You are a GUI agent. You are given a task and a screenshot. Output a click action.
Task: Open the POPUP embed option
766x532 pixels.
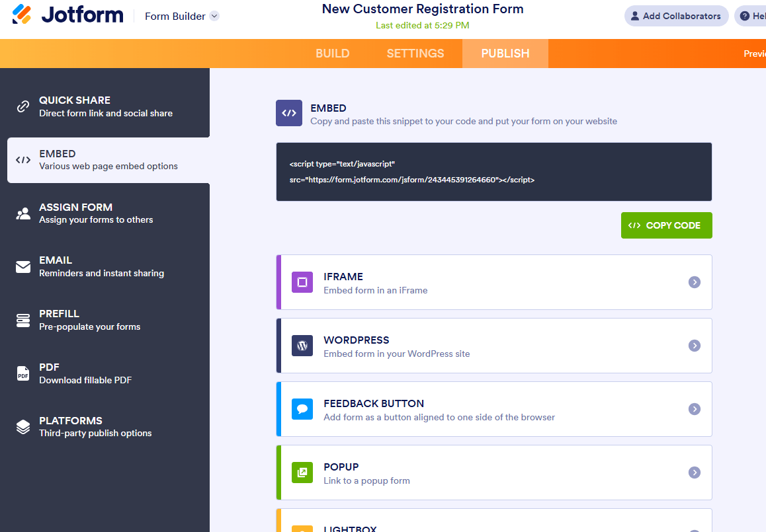pos(494,473)
